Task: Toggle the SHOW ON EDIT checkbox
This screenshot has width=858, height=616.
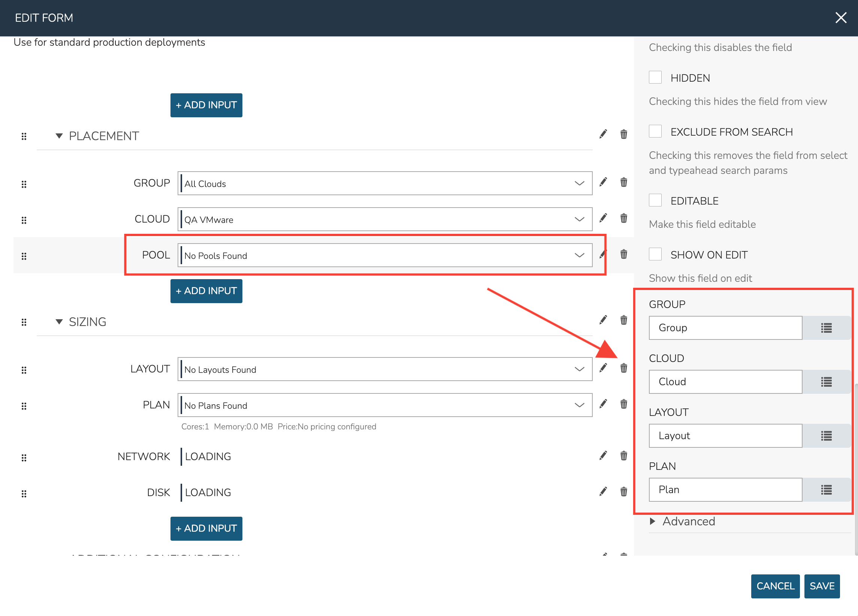Action: click(655, 254)
